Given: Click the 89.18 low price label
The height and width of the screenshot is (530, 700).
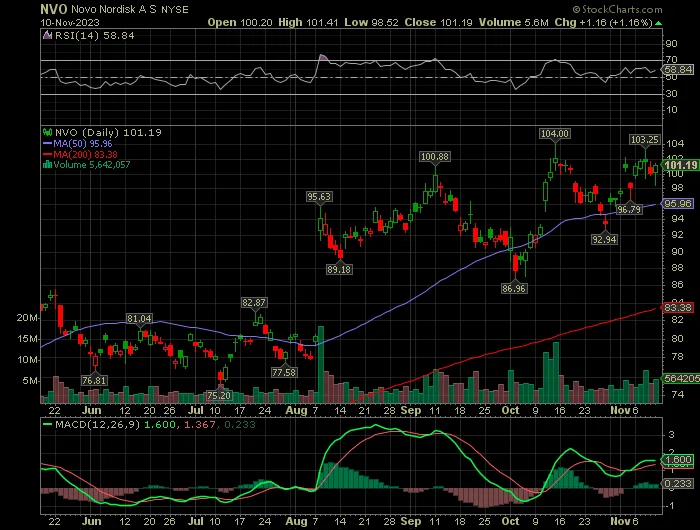Looking at the screenshot, I should point(339,269).
